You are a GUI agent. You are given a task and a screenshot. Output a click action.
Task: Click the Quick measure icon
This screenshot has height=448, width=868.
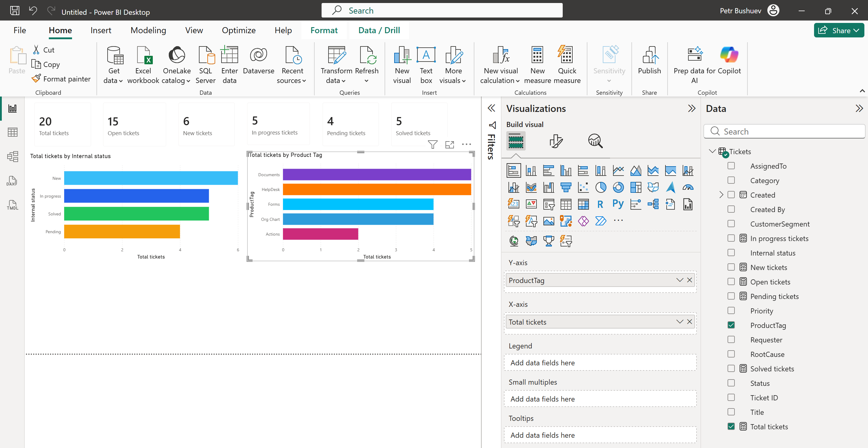pyautogui.click(x=565, y=55)
